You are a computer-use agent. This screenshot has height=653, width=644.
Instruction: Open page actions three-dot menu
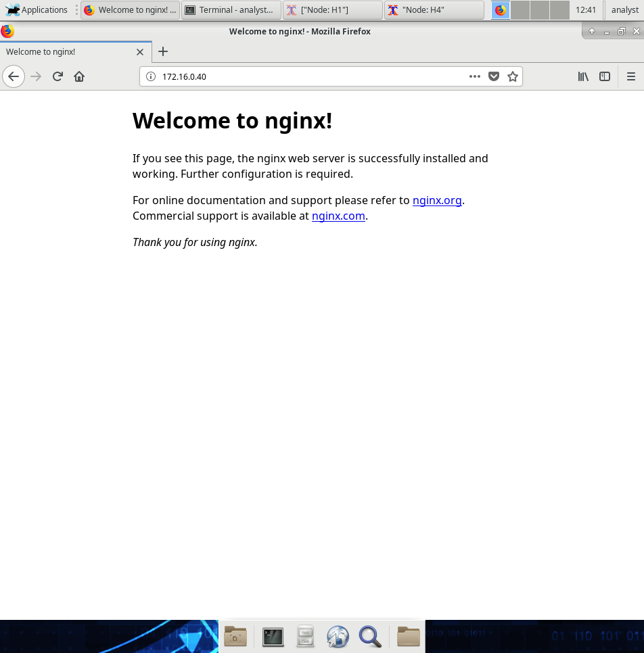point(475,76)
